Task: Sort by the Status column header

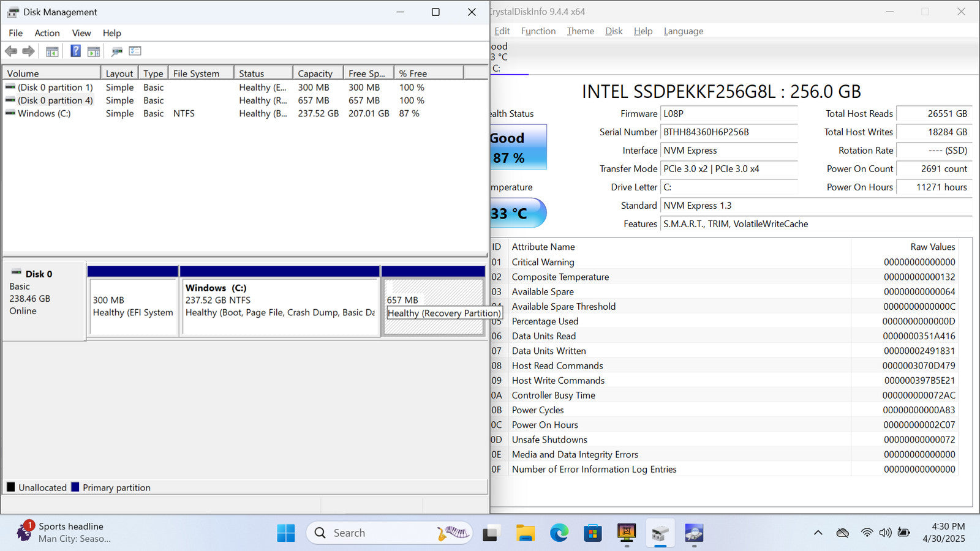Action: 263,73
